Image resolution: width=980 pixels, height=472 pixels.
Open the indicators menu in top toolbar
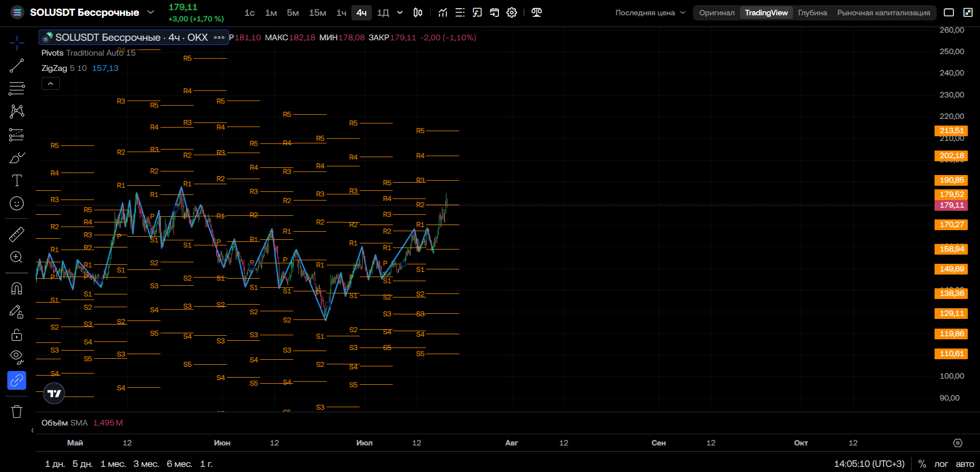click(443, 12)
